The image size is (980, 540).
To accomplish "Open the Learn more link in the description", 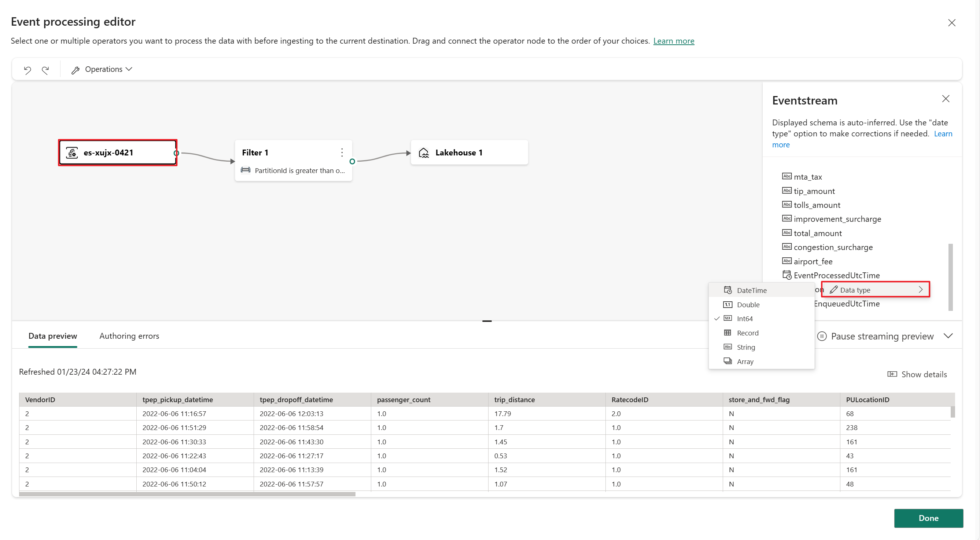I will coord(673,41).
